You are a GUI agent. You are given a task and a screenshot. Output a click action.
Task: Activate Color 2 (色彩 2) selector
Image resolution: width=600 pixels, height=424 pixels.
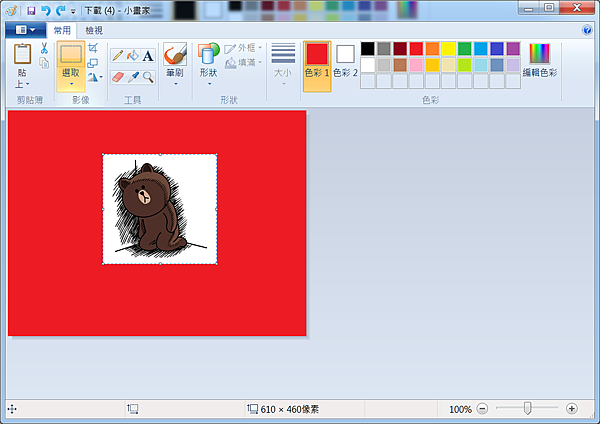tap(345, 62)
